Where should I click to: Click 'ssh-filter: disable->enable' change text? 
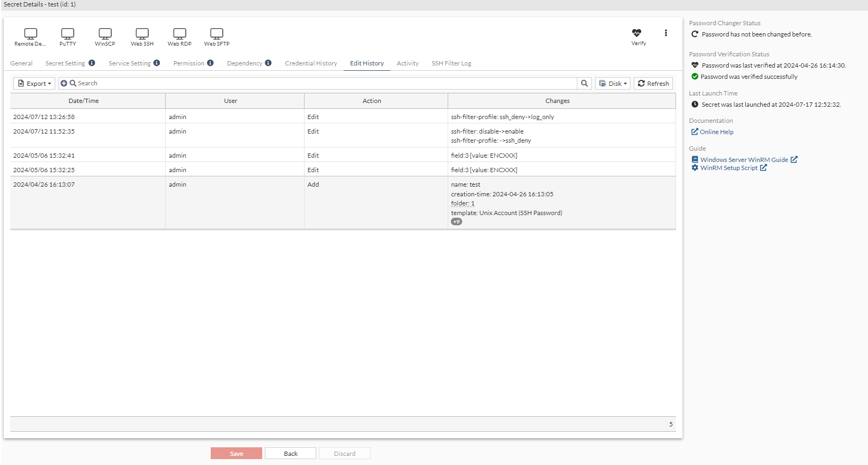tap(487, 131)
